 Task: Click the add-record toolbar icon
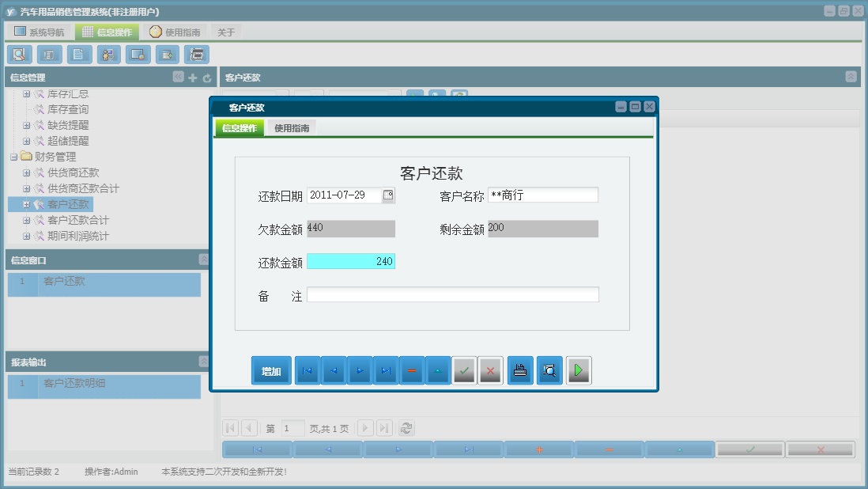(167, 54)
